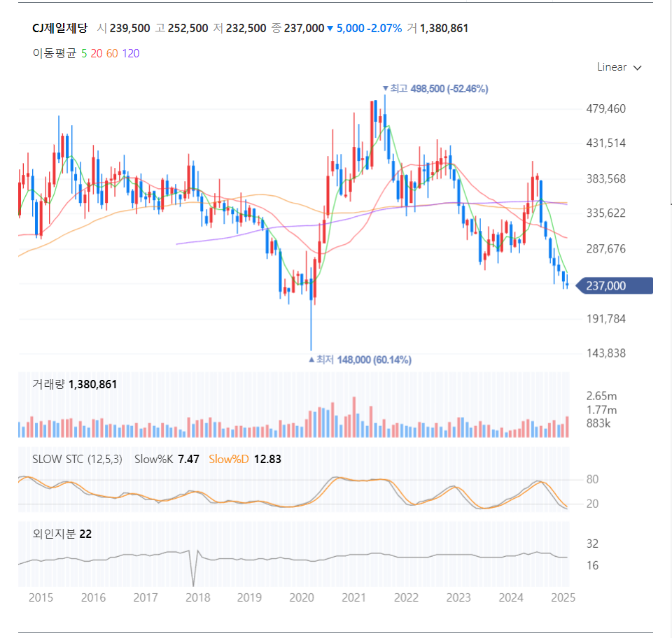Click the 거래량 volume panel label

tap(48, 384)
